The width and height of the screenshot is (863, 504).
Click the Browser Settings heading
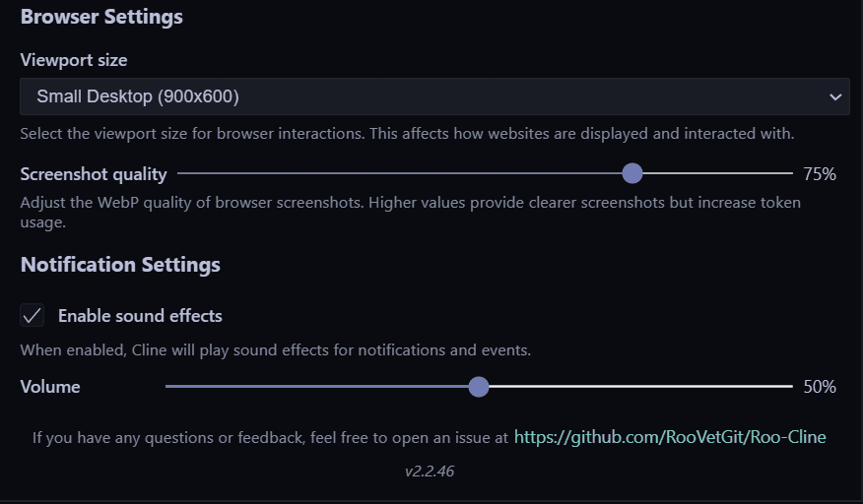coord(101,17)
